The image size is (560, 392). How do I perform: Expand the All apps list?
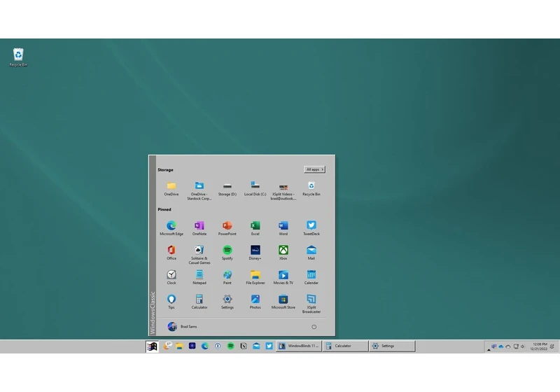pos(314,169)
